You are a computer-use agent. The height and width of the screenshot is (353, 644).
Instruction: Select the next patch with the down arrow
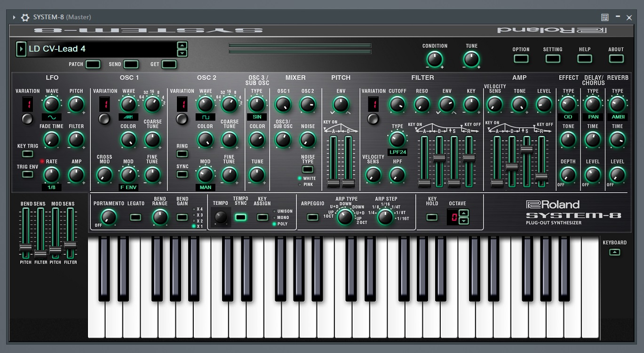182,53
